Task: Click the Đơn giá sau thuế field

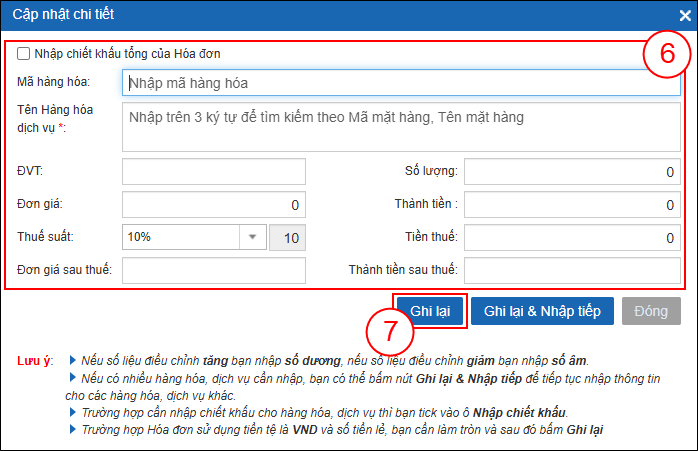Action: tap(213, 271)
